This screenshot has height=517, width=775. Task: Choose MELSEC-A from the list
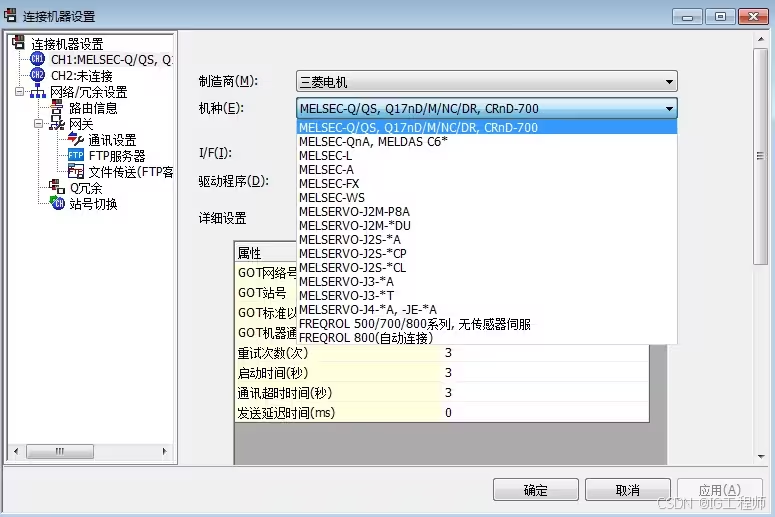click(487, 170)
